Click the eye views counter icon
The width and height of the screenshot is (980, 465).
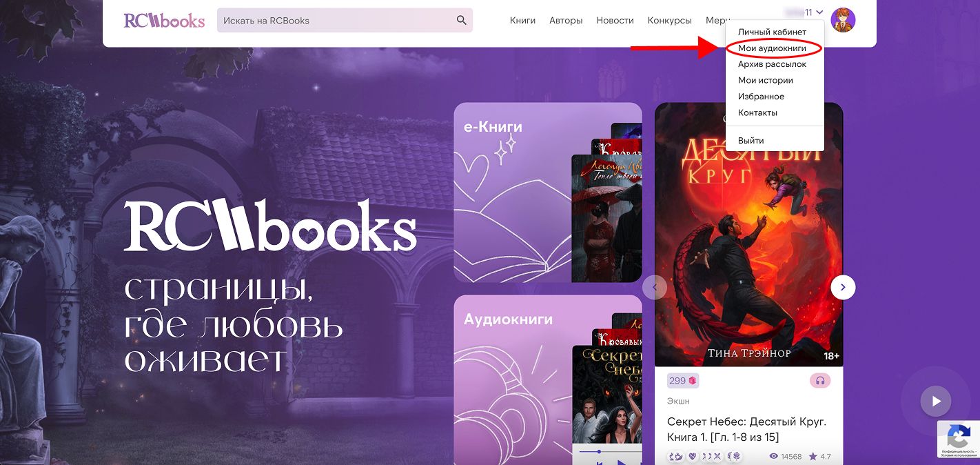774,457
